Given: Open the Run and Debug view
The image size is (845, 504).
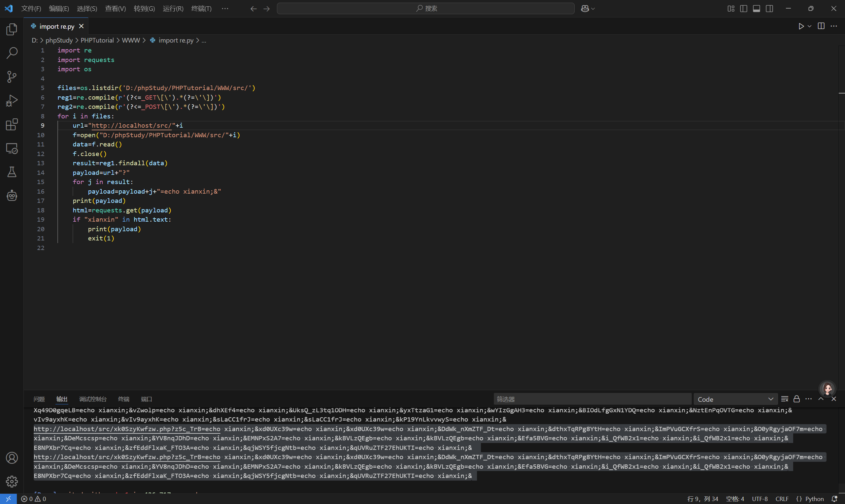Looking at the screenshot, I should click(12, 101).
